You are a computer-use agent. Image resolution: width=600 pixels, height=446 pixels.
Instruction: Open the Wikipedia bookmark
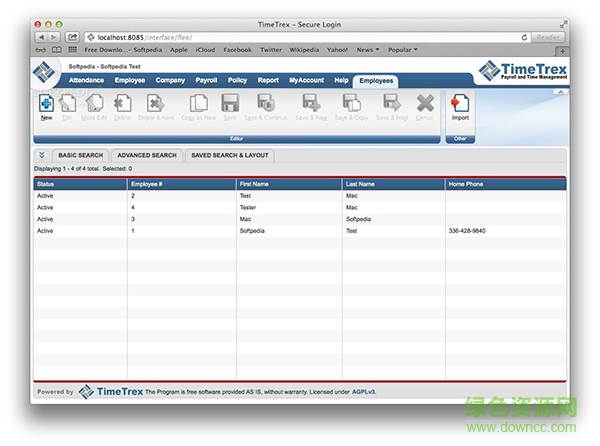coord(304,50)
